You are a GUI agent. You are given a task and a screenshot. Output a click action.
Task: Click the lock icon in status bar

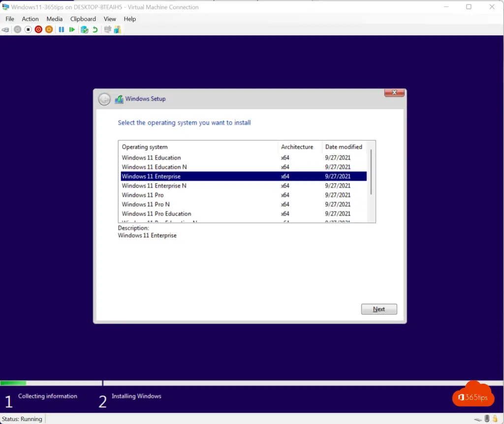[x=495, y=418]
